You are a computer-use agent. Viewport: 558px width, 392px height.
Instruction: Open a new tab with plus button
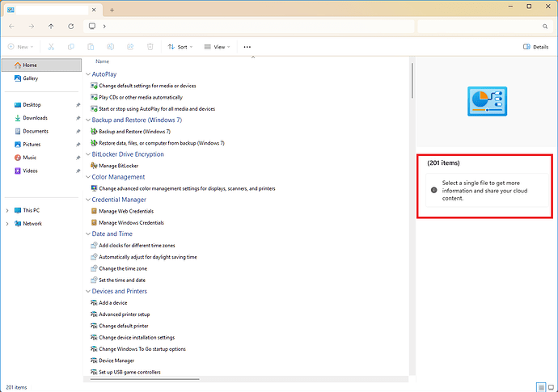pyautogui.click(x=112, y=10)
